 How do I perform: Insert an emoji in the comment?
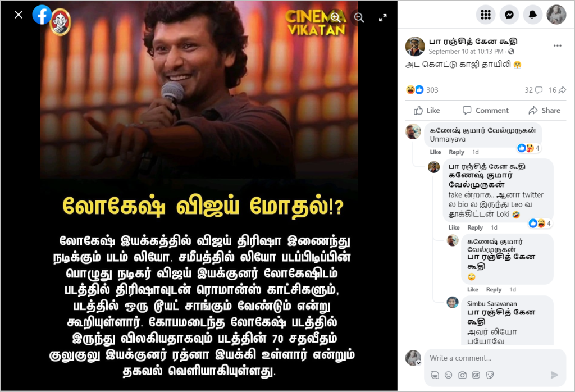click(x=448, y=375)
